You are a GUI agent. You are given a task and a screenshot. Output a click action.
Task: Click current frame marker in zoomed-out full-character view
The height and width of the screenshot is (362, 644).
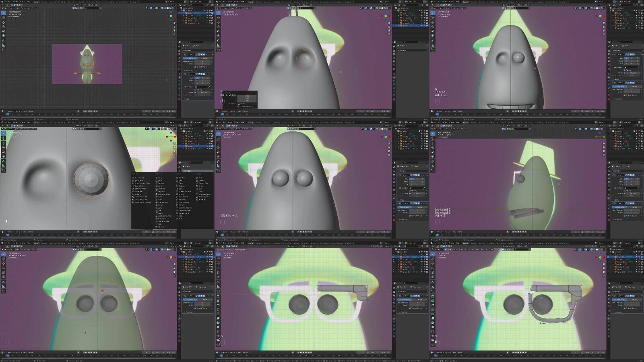8,114
